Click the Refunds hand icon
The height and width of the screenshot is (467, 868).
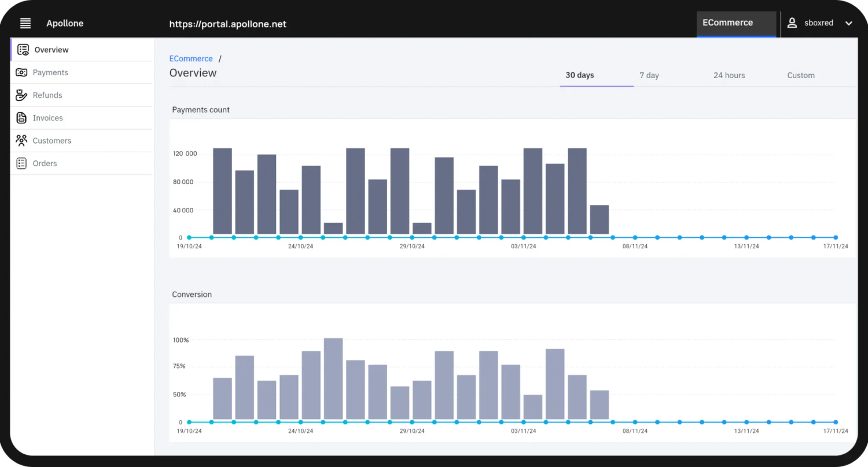tap(21, 94)
